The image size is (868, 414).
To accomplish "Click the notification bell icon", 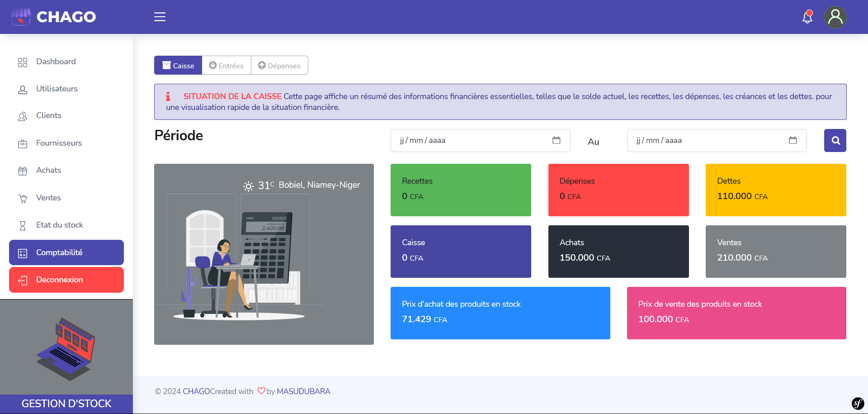I will pos(807,17).
